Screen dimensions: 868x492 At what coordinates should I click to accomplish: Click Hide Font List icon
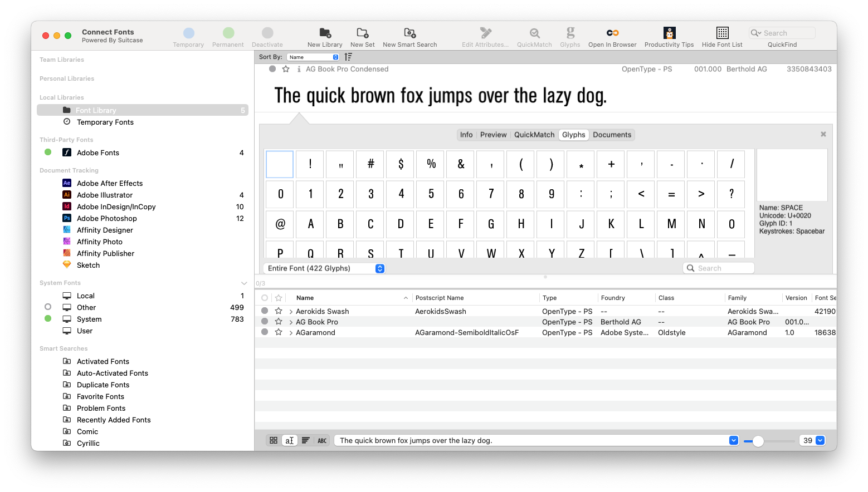pos(722,33)
